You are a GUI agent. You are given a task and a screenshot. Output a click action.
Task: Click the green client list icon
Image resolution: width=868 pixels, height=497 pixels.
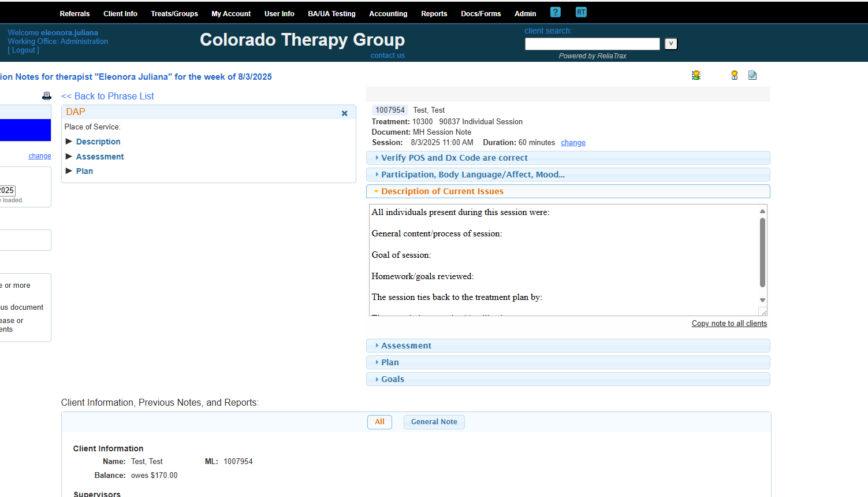click(x=696, y=75)
